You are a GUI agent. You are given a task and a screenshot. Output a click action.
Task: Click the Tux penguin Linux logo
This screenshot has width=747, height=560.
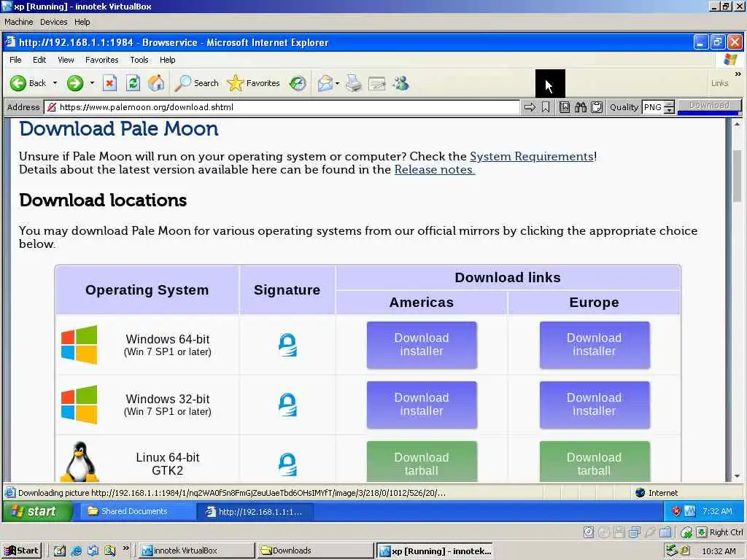[x=80, y=462]
